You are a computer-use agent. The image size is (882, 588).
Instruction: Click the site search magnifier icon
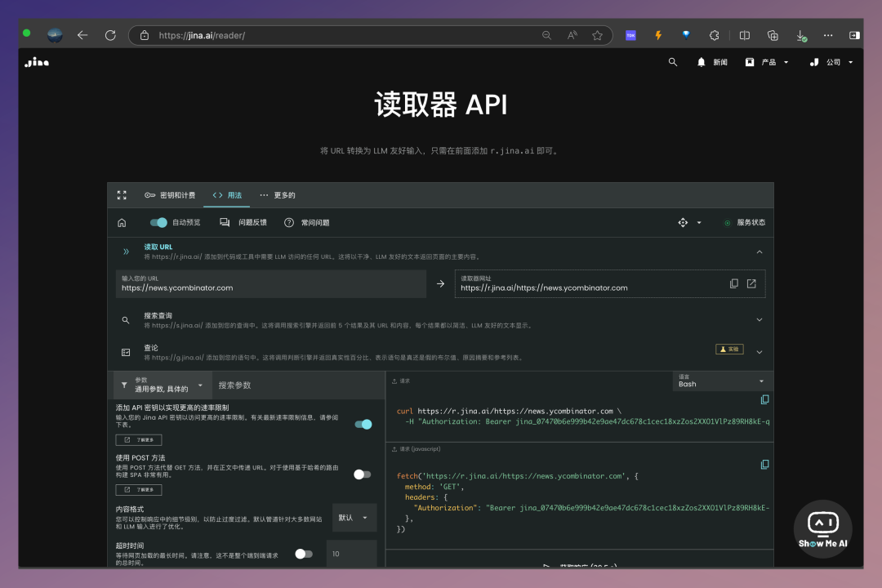(673, 62)
